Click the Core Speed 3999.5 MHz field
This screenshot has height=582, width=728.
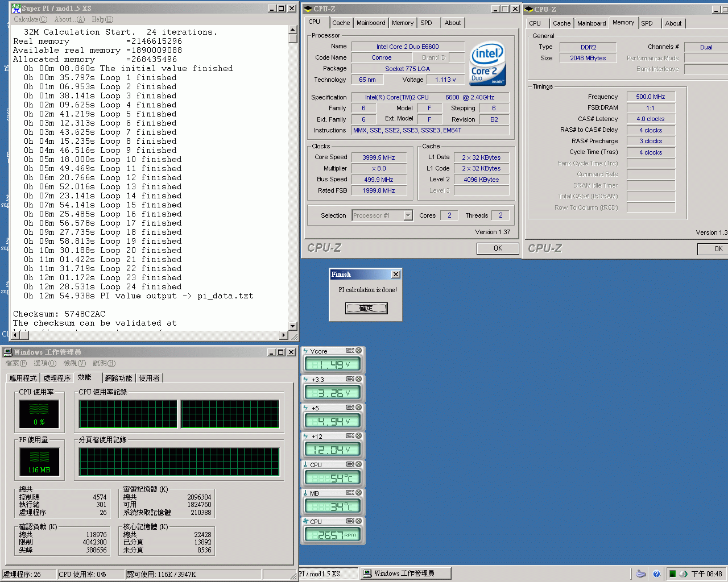379,157
